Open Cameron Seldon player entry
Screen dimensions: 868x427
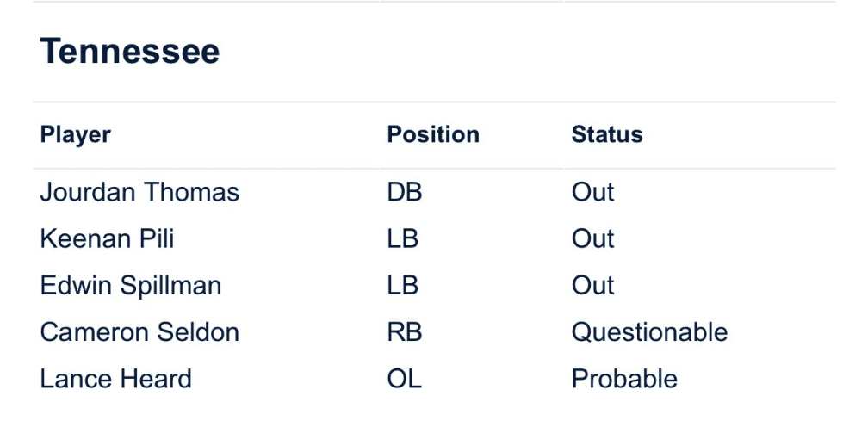[x=139, y=332]
